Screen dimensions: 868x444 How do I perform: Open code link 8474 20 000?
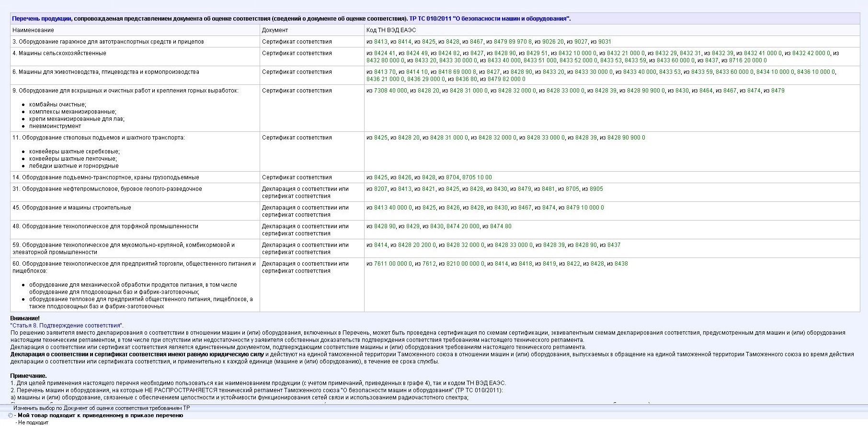(x=463, y=226)
